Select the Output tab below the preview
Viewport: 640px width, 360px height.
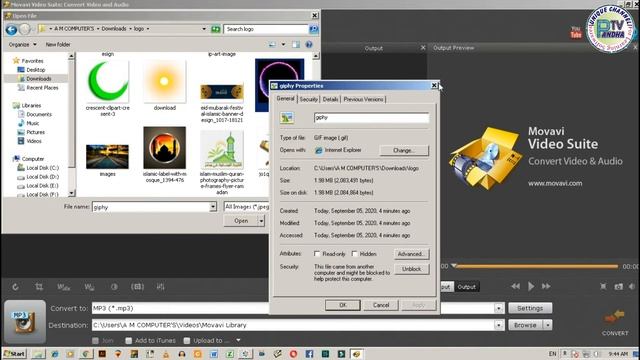coord(467,287)
